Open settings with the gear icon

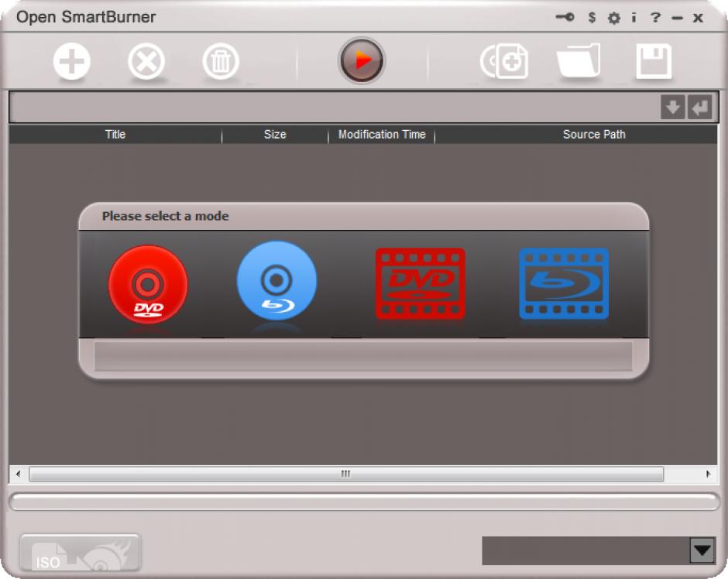pyautogui.click(x=614, y=18)
